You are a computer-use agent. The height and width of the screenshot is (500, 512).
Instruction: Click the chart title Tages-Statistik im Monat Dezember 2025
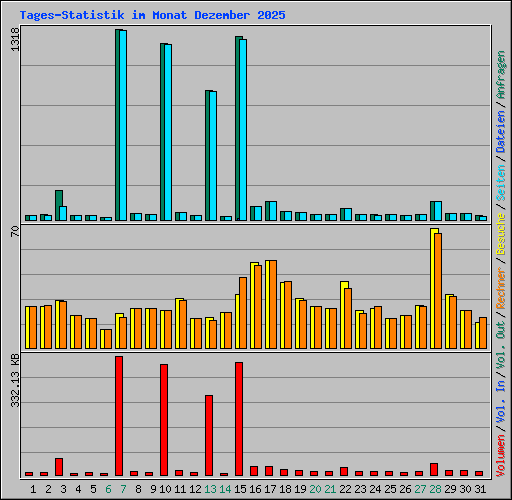click(152, 15)
